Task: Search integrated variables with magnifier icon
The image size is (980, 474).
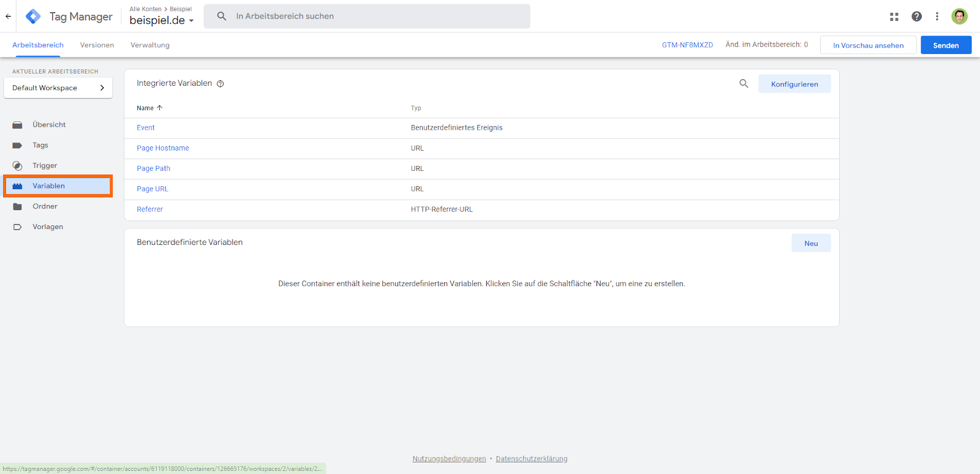Action: point(744,84)
